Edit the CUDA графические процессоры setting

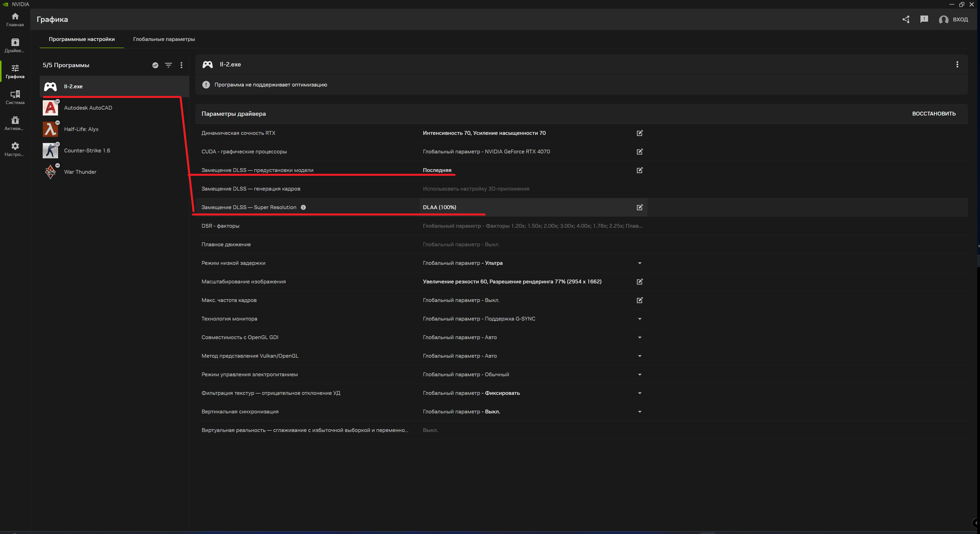[640, 152]
